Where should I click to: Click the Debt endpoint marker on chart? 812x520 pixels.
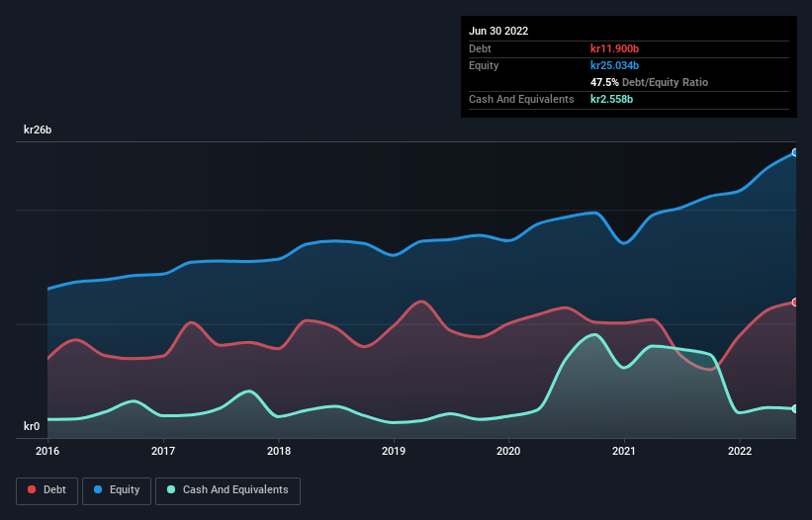(x=795, y=303)
